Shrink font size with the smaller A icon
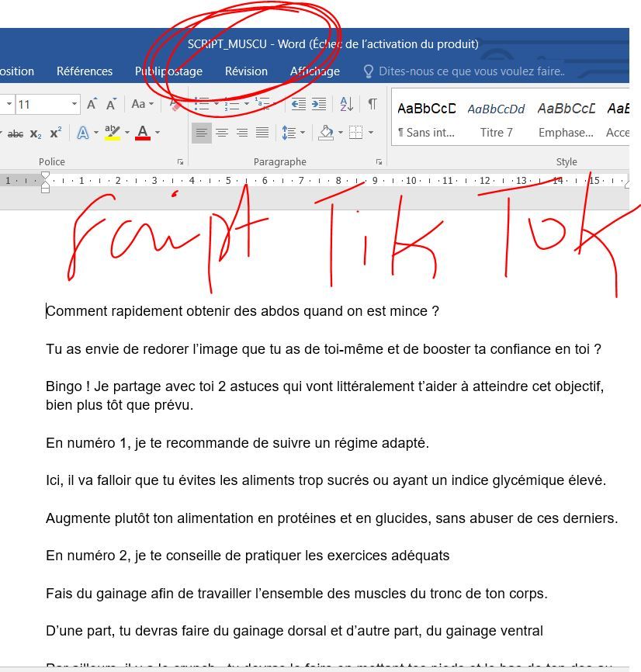 pos(112,104)
